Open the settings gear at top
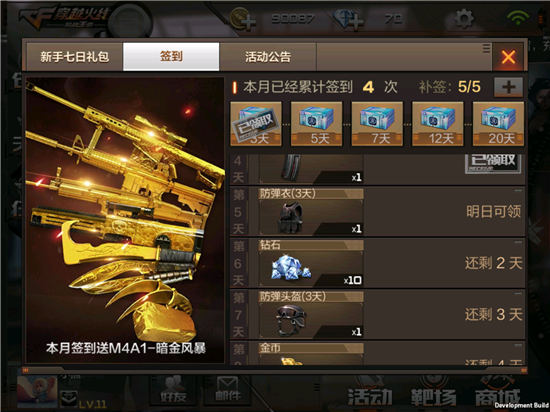Screen dimensions: 550x412 (x=464, y=19)
